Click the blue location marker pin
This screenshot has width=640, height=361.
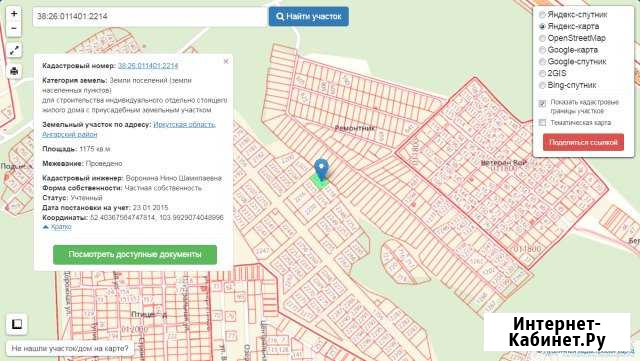point(322,170)
